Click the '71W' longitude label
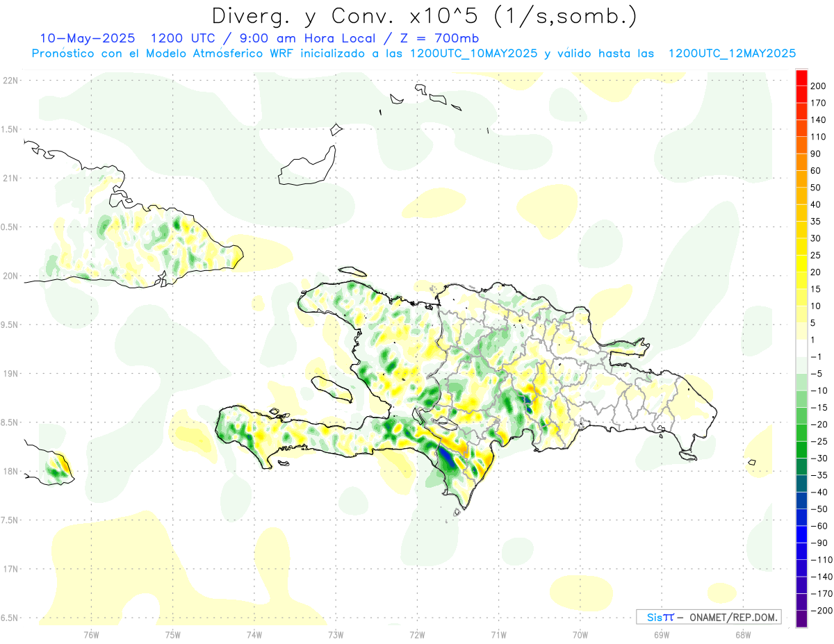Screen dimensions: 834x644 click(x=498, y=635)
